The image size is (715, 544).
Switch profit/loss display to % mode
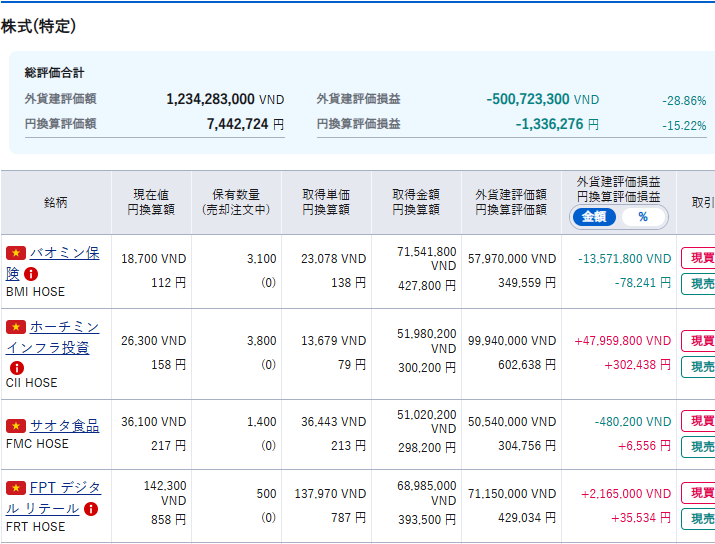pyautogui.click(x=642, y=217)
